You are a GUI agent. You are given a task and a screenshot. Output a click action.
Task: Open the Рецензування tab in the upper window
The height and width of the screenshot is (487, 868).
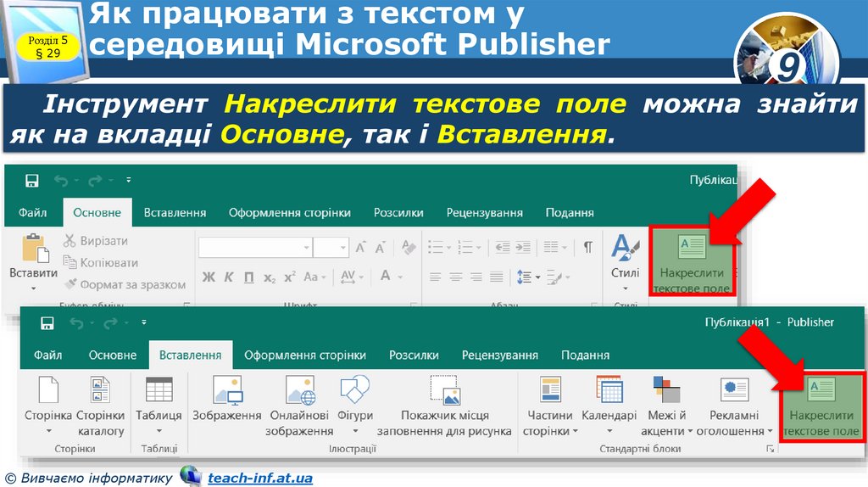tap(484, 213)
